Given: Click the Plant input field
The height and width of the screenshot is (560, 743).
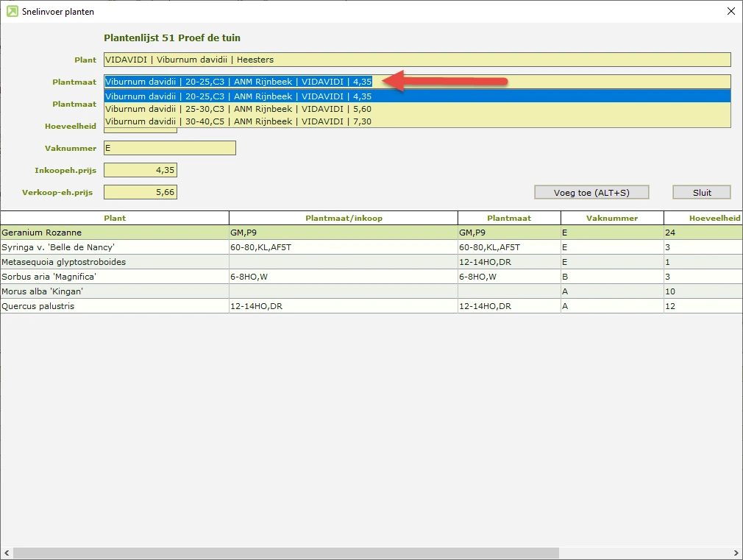Looking at the screenshot, I should pyautogui.click(x=416, y=60).
